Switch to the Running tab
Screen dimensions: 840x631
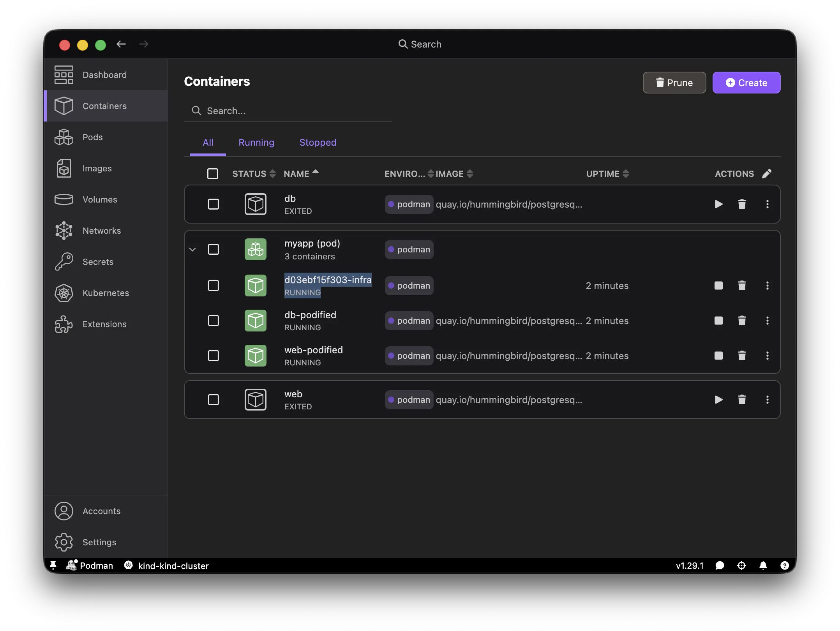(256, 143)
